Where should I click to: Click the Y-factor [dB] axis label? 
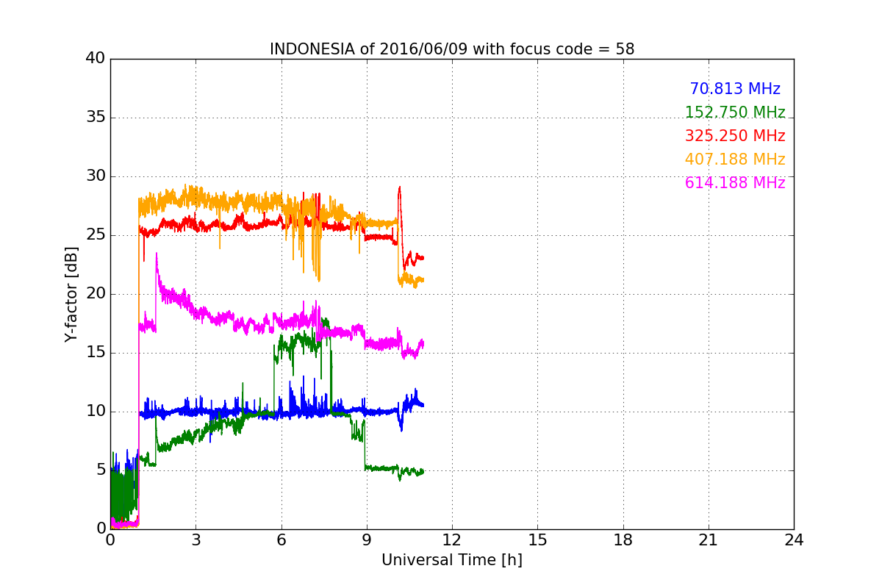click(x=71, y=294)
